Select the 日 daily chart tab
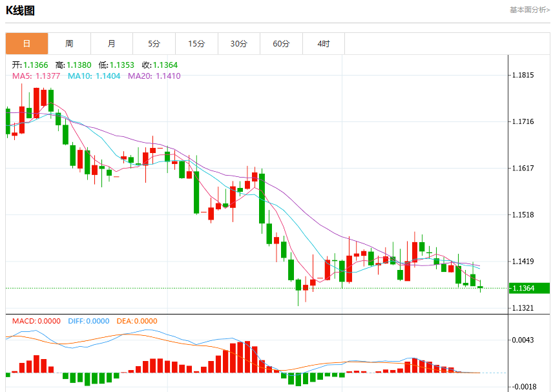This screenshot has width=553, height=392. [26, 44]
